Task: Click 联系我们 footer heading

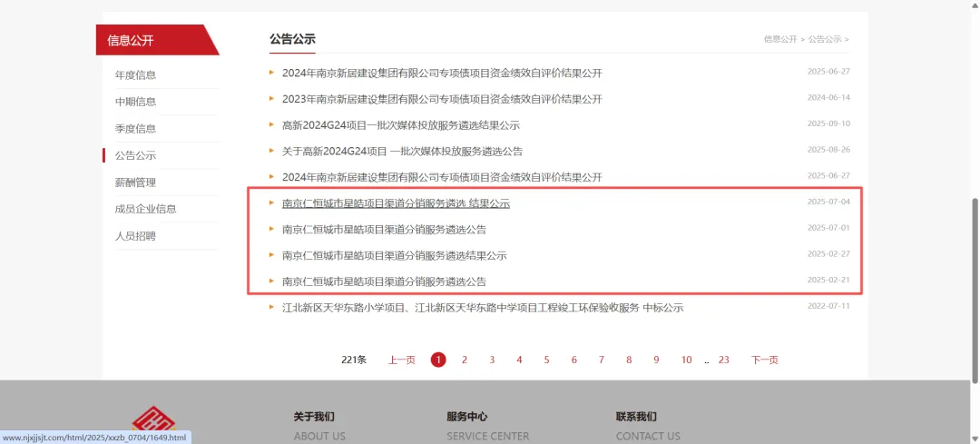Action: coord(636,417)
